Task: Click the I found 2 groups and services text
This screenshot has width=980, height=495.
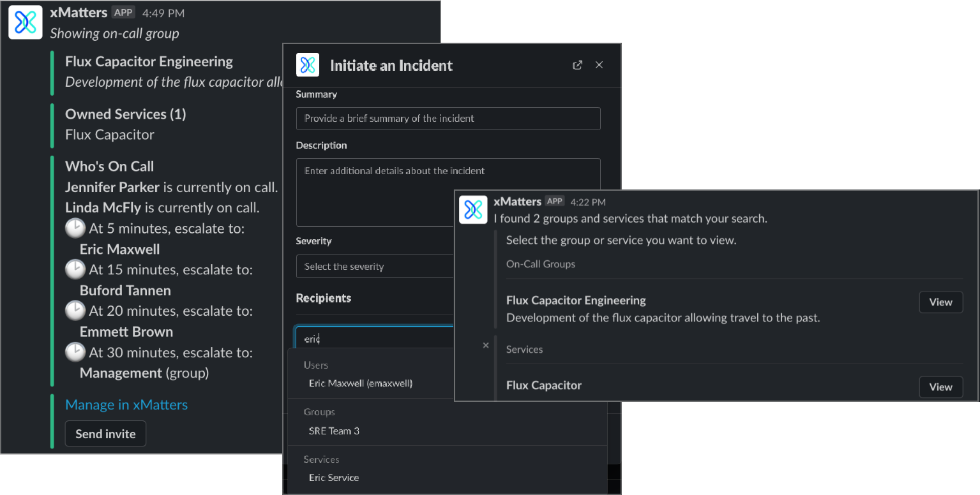Action: point(630,219)
